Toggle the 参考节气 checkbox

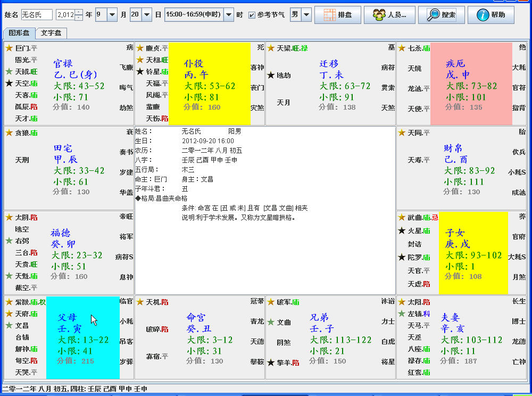coord(252,15)
